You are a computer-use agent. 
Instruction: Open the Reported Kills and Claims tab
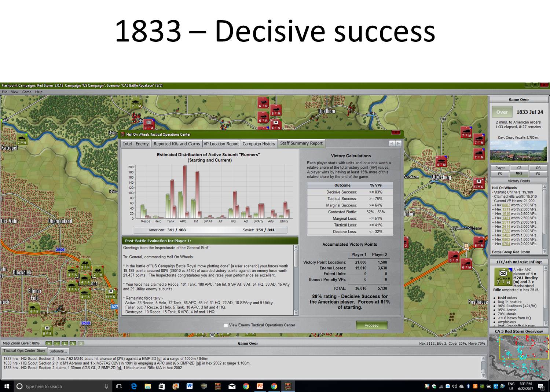click(x=177, y=144)
